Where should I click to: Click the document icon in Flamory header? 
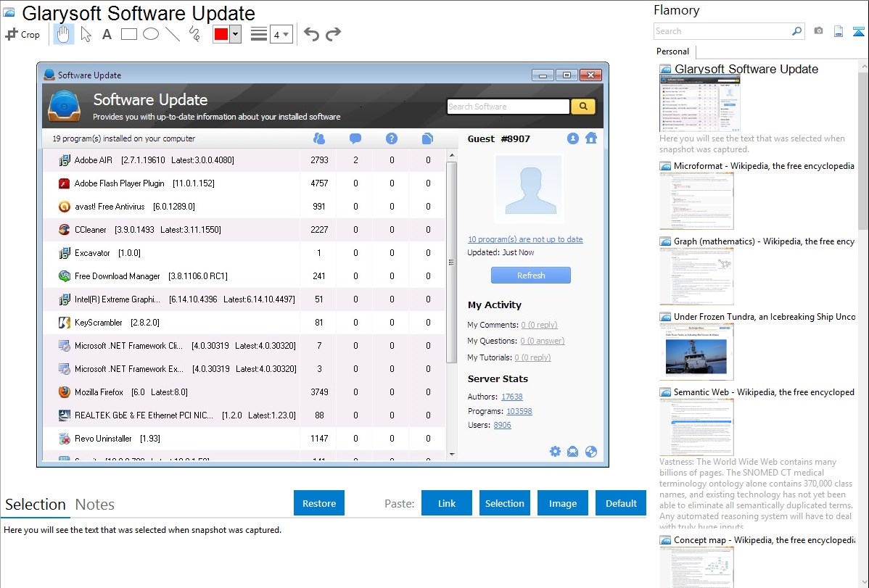[x=839, y=31]
